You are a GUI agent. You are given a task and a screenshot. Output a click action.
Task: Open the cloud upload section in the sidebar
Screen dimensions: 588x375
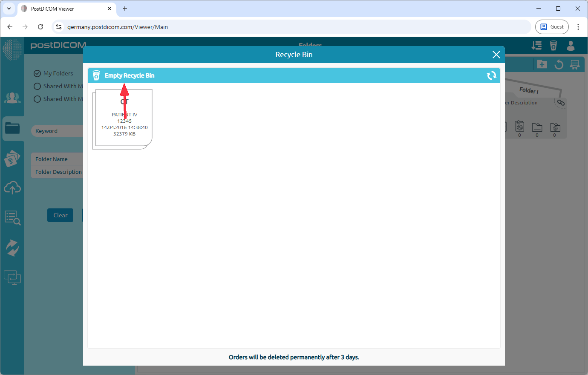point(12,188)
